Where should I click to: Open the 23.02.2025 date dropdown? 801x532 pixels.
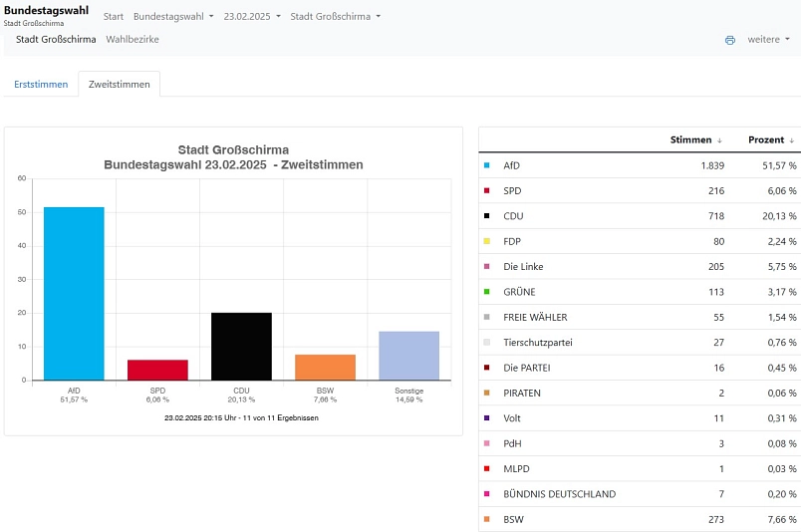click(x=252, y=16)
